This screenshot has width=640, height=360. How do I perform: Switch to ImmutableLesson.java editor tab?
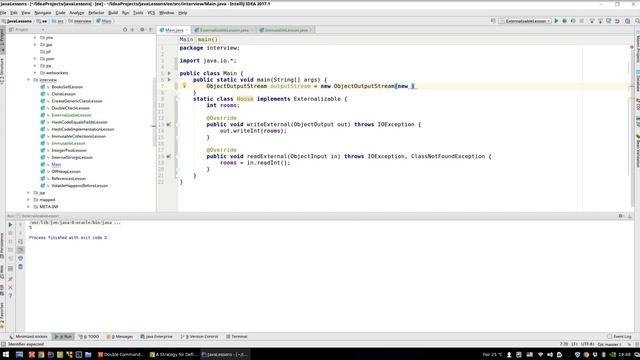[286, 30]
